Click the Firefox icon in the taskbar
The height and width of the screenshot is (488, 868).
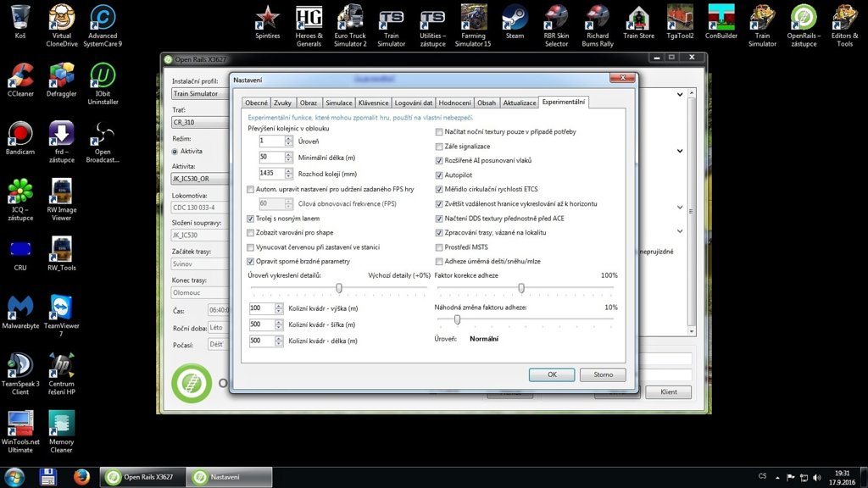click(x=82, y=477)
